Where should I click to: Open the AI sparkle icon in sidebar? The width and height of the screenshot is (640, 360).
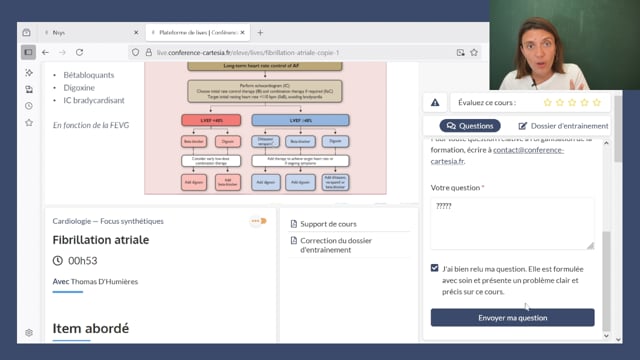29,73
